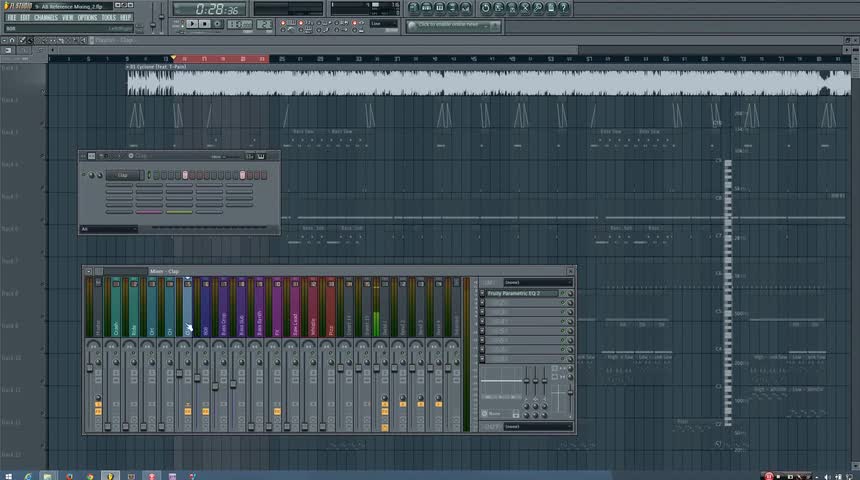The image size is (860, 480).
Task: Open the mixer input routing dropdown
Action: pos(538,282)
